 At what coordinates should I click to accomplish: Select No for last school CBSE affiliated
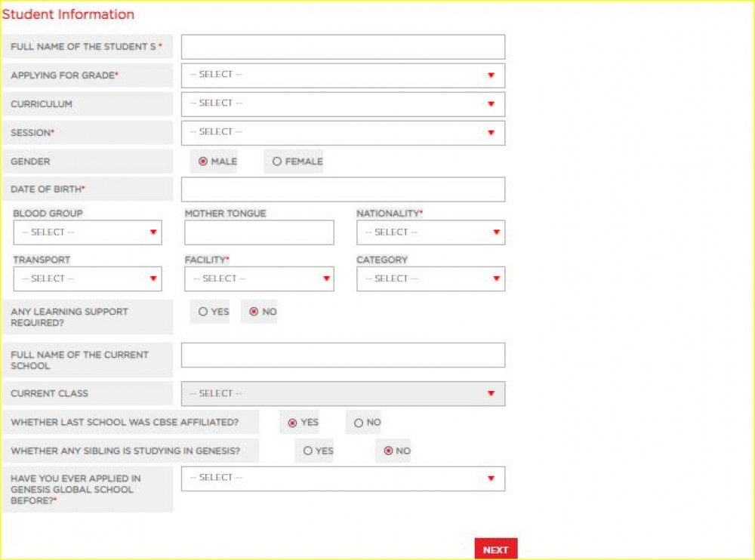pyautogui.click(x=359, y=423)
